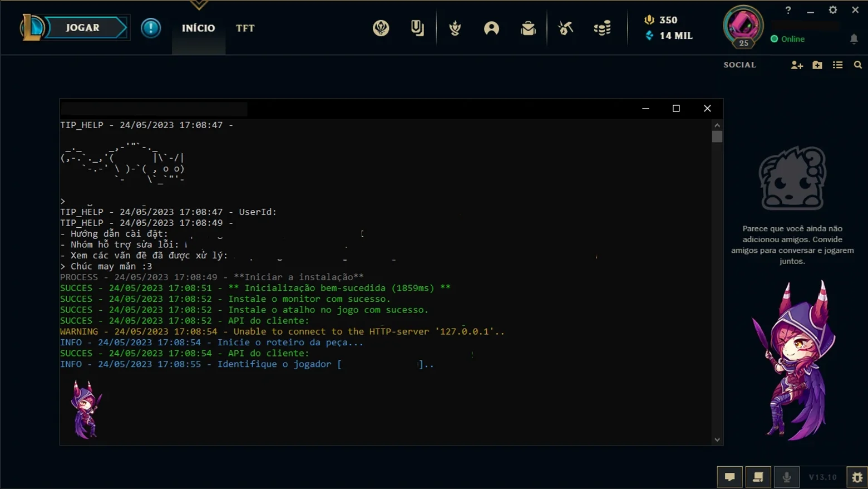
Task: Click the 'Parece que você ainda não adicionou amigos' message
Action: 792,245
